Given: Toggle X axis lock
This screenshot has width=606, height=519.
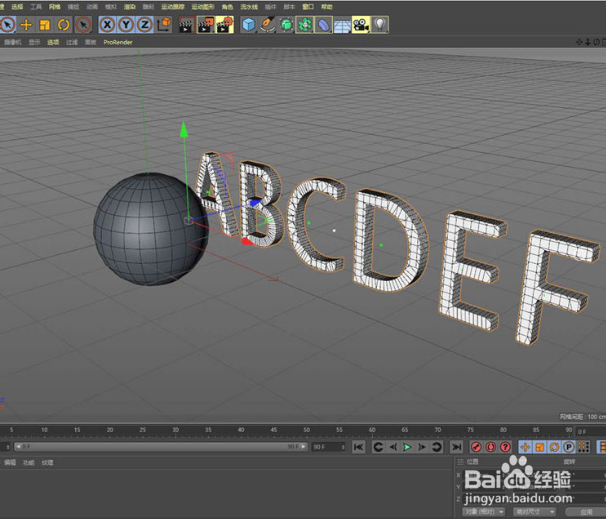Looking at the screenshot, I should [x=107, y=25].
